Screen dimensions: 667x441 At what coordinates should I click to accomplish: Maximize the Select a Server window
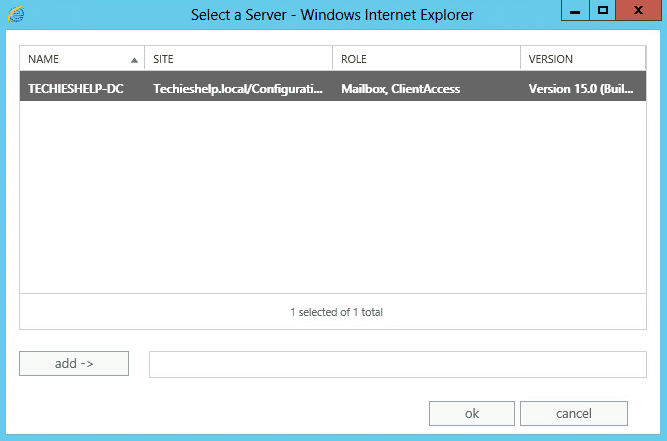[602, 10]
